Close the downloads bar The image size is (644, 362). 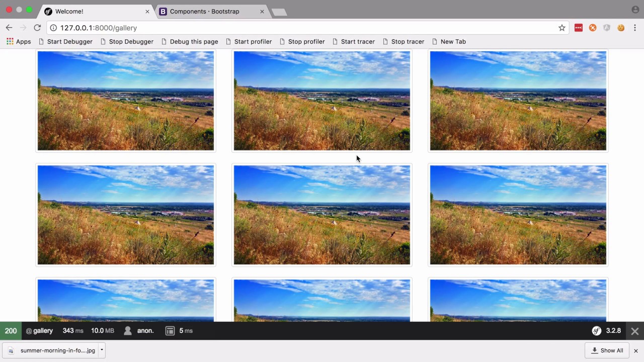pyautogui.click(x=636, y=350)
